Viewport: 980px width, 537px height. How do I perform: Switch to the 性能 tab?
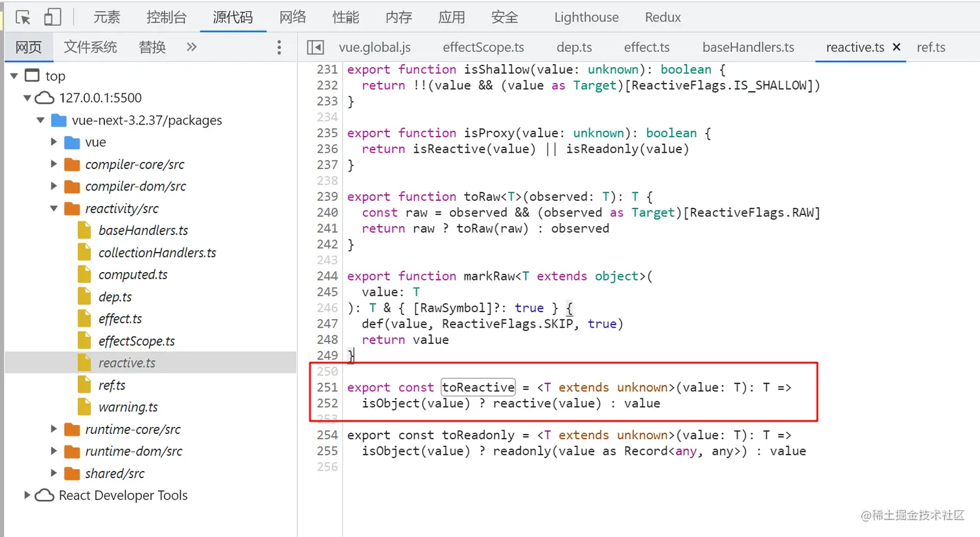pyautogui.click(x=345, y=17)
